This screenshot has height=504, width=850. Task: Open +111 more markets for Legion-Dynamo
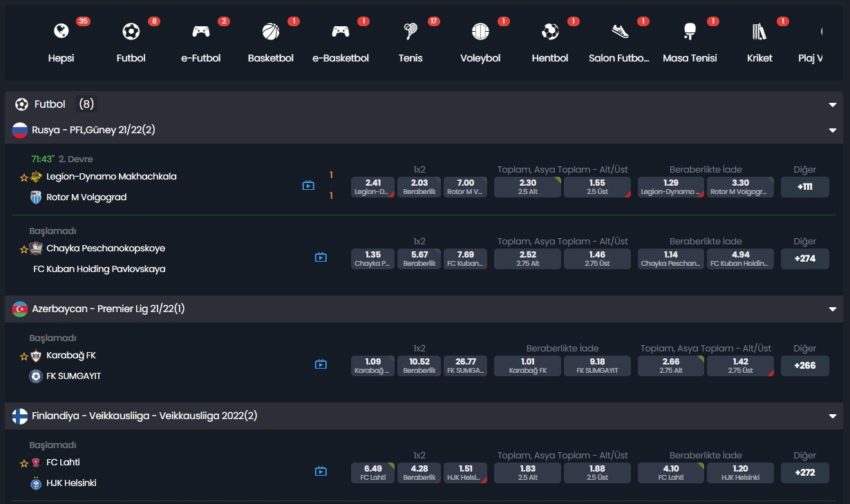pyautogui.click(x=804, y=187)
